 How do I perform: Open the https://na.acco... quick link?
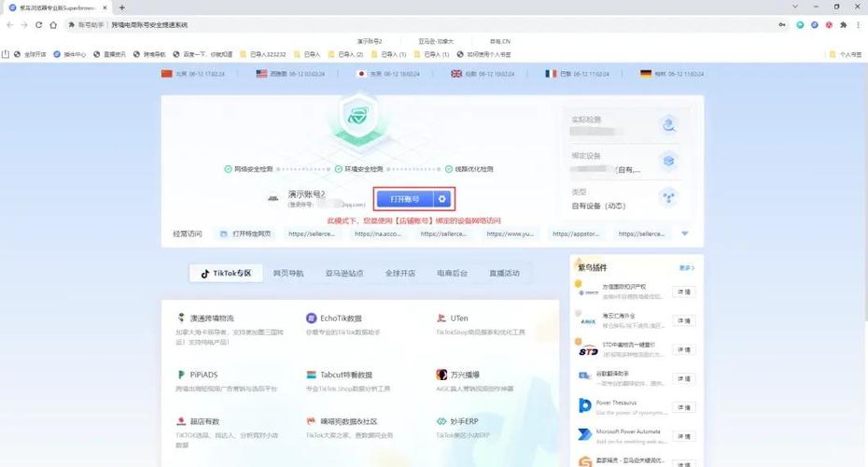click(x=378, y=233)
